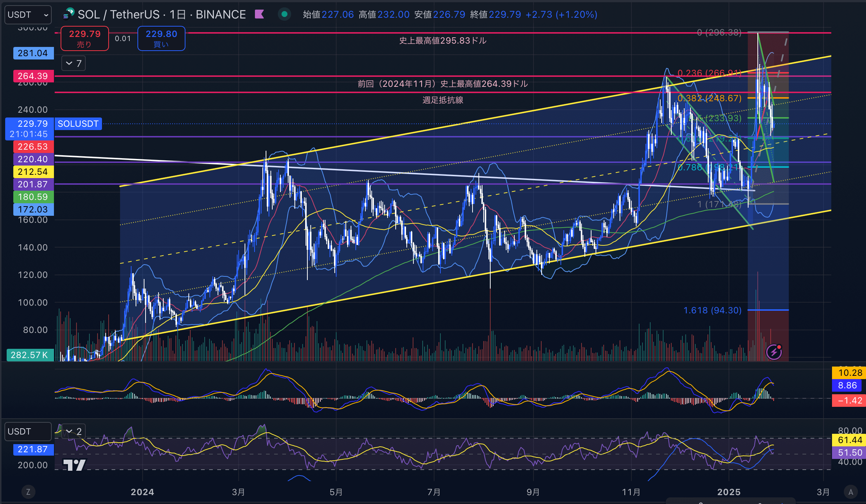Click the TradingView logo in lower pane
The image size is (866, 504).
pyautogui.click(x=75, y=465)
